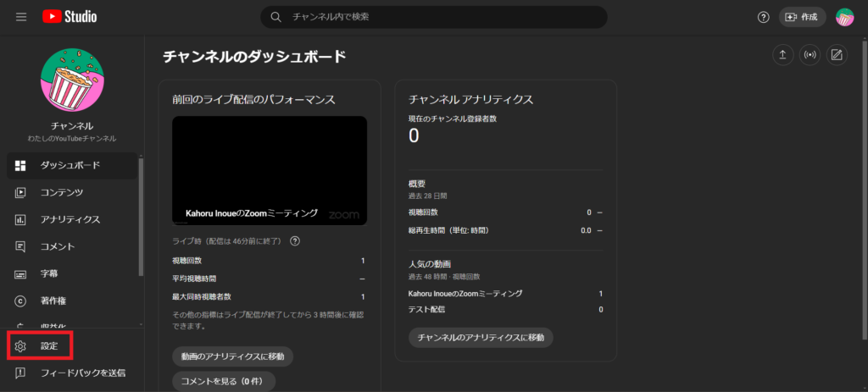
Task: Click チャンネルのアナリティクスに移動 button
Action: tap(481, 337)
